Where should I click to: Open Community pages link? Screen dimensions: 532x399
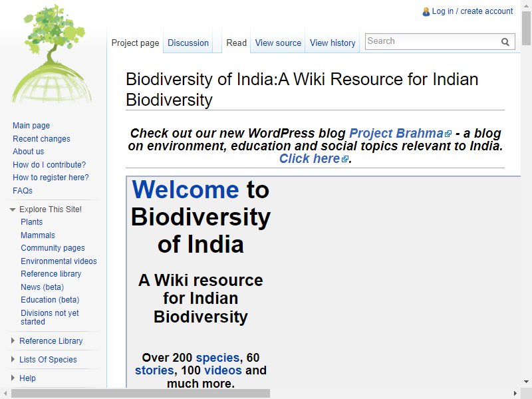53,248
